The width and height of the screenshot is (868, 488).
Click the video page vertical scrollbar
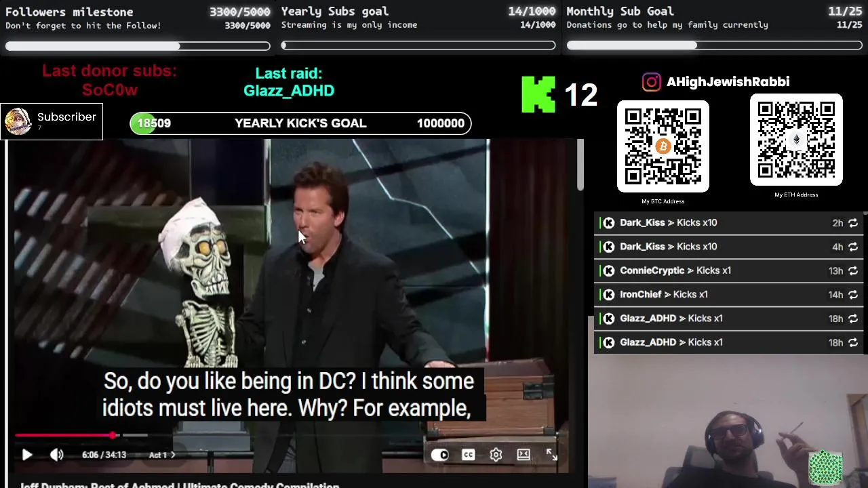coord(580,165)
